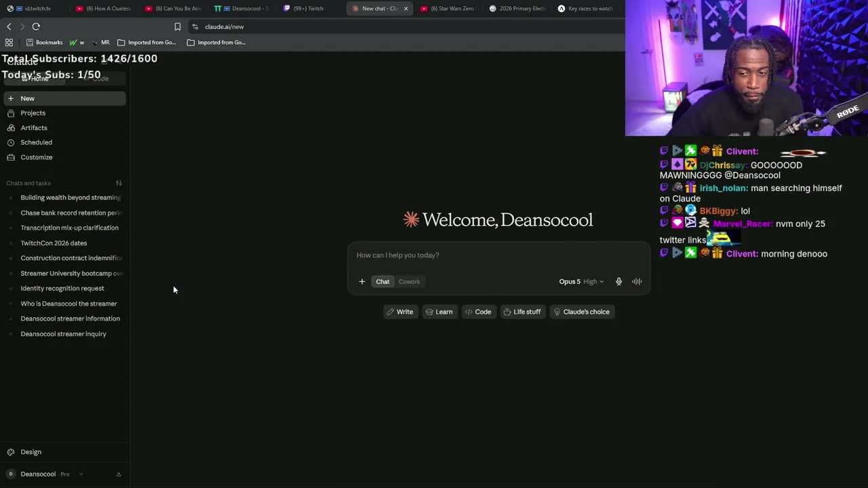Reload the claude.ai page
Image resolution: width=868 pixels, height=488 pixels.
[36, 26]
